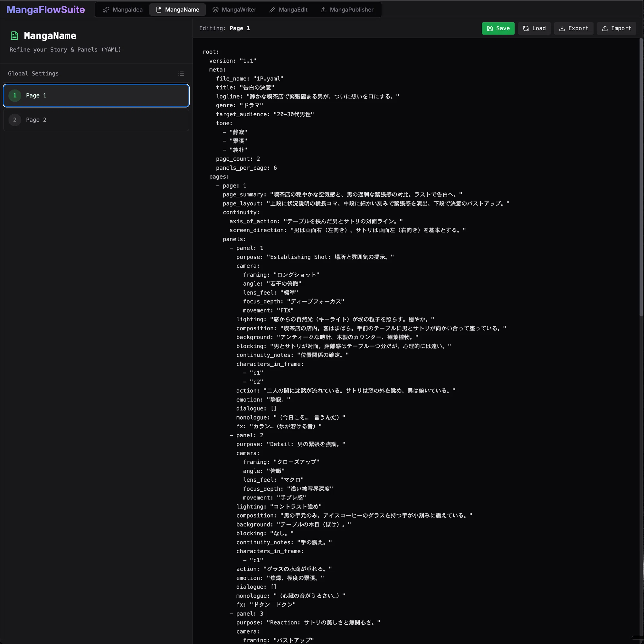644x644 pixels.
Task: Click the MangaWriter layers icon
Action: coord(215,10)
